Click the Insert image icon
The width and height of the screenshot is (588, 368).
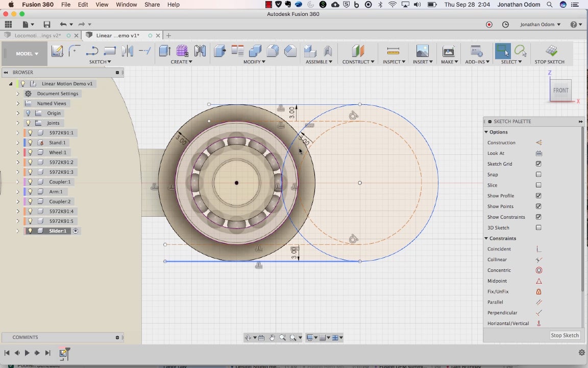tap(422, 51)
